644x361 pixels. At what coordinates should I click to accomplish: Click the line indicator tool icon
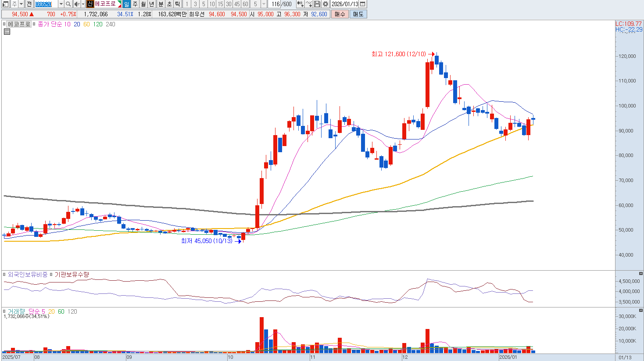(x=309, y=4)
